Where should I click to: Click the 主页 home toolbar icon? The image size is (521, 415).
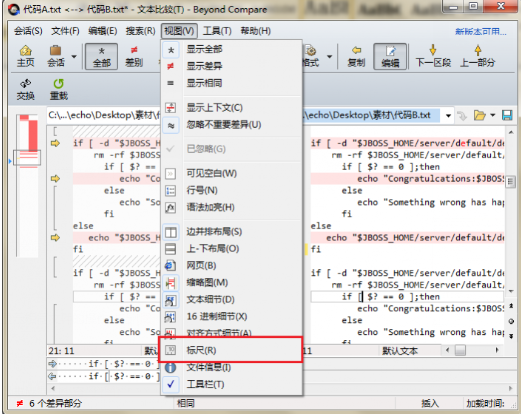pos(26,56)
